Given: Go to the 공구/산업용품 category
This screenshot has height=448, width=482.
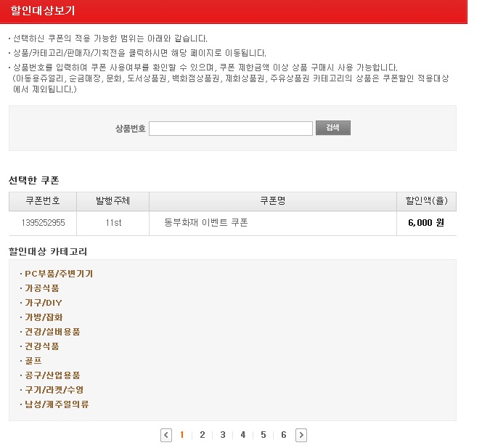Looking at the screenshot, I should pyautogui.click(x=52, y=375).
